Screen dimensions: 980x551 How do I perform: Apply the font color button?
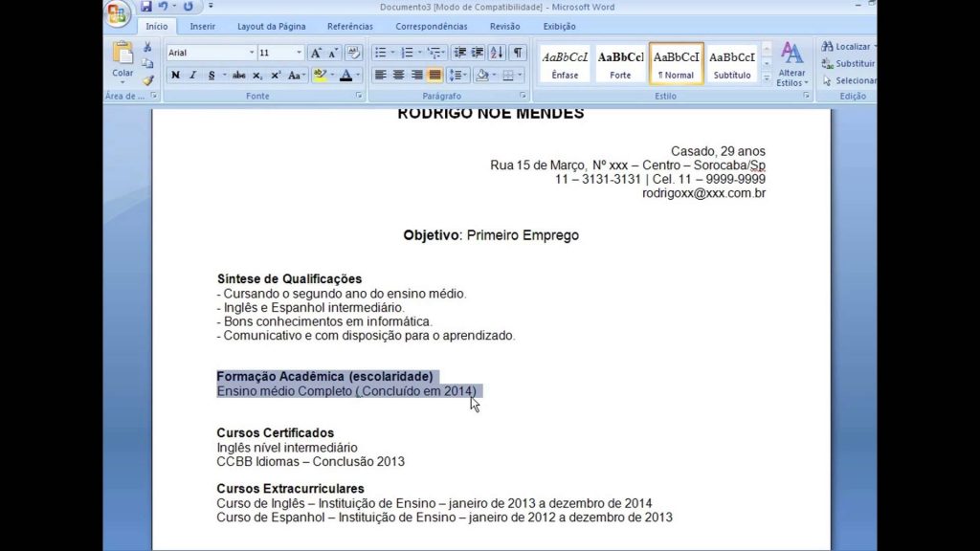pos(345,75)
